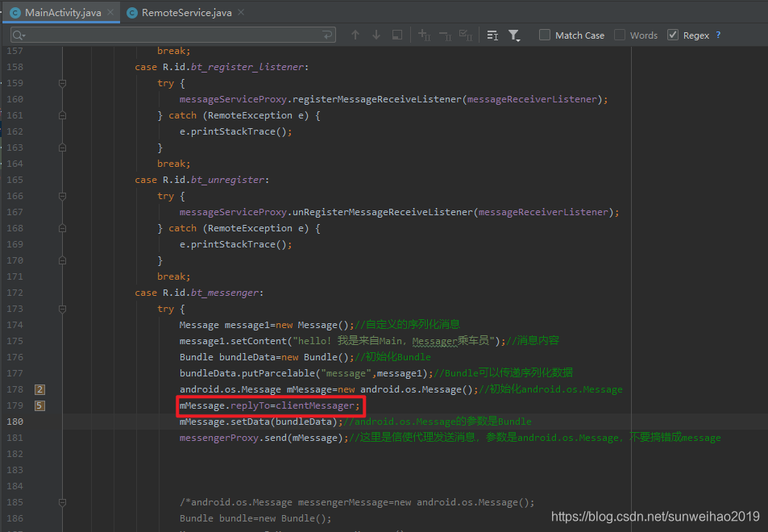Click the break statement on line 164
The width and height of the screenshot is (768, 532).
(173, 164)
